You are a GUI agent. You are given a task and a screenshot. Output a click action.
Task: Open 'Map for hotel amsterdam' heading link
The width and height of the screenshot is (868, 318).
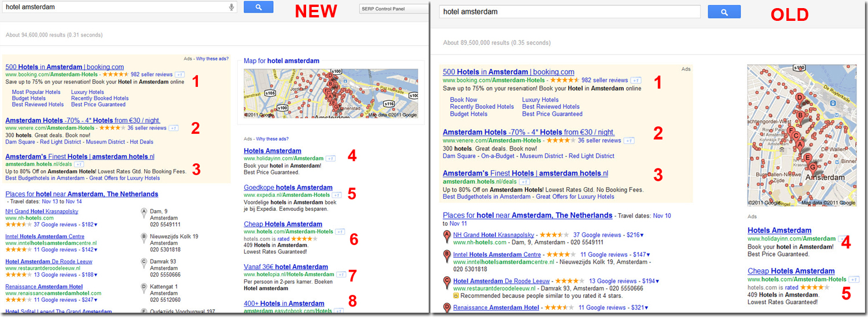click(281, 61)
